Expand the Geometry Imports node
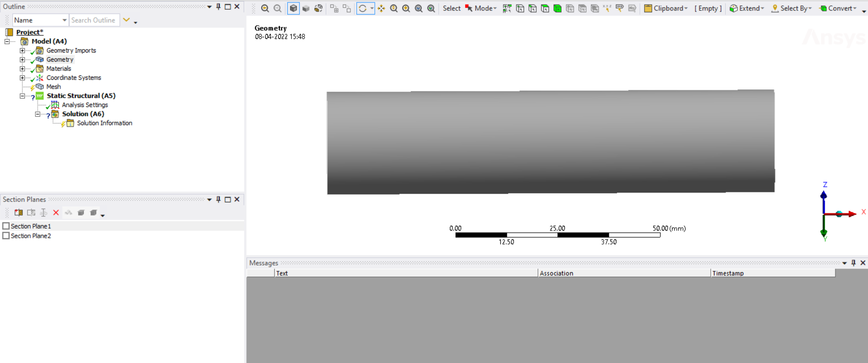The height and width of the screenshot is (363, 868). (x=22, y=50)
